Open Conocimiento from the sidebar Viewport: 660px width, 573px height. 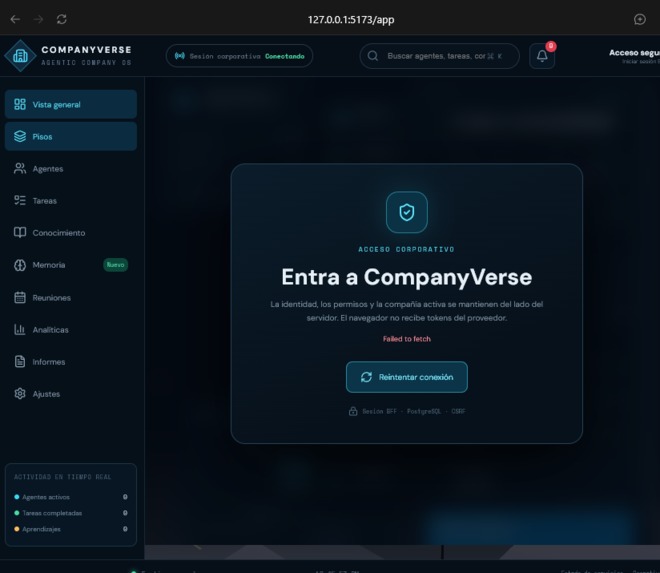point(71,232)
